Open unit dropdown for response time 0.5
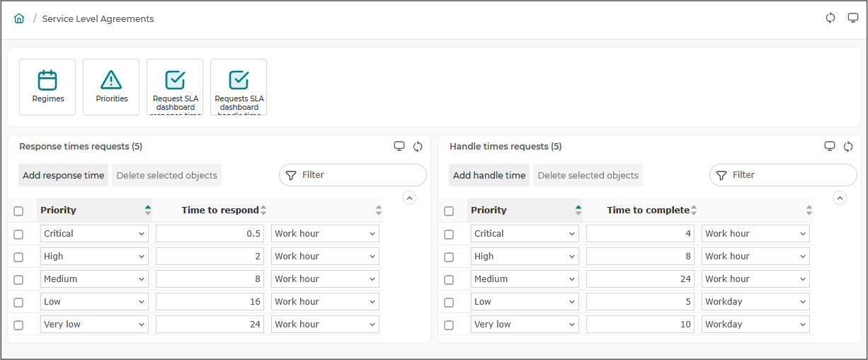Viewport: 868px width, 360px height. coord(325,234)
